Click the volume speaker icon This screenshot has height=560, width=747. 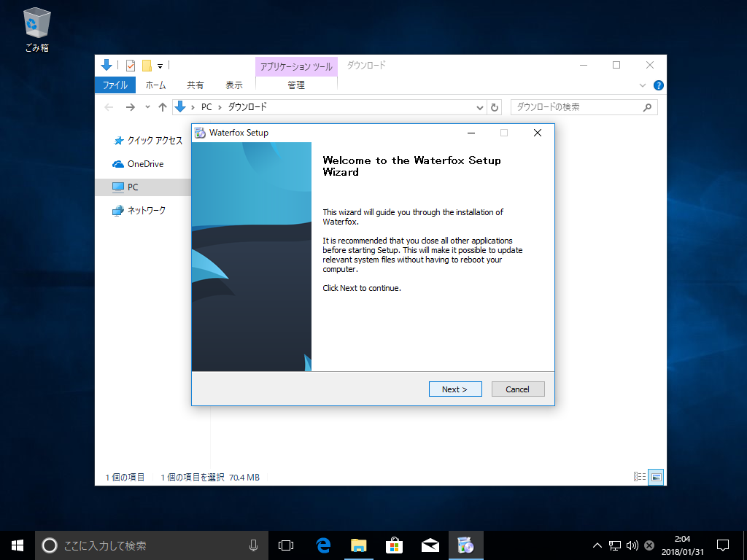pos(632,545)
